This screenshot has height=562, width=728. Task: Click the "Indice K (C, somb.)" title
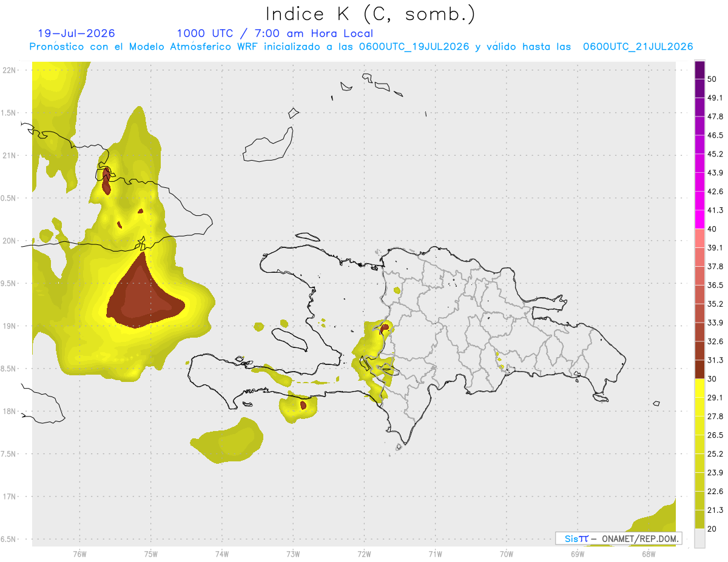click(369, 15)
